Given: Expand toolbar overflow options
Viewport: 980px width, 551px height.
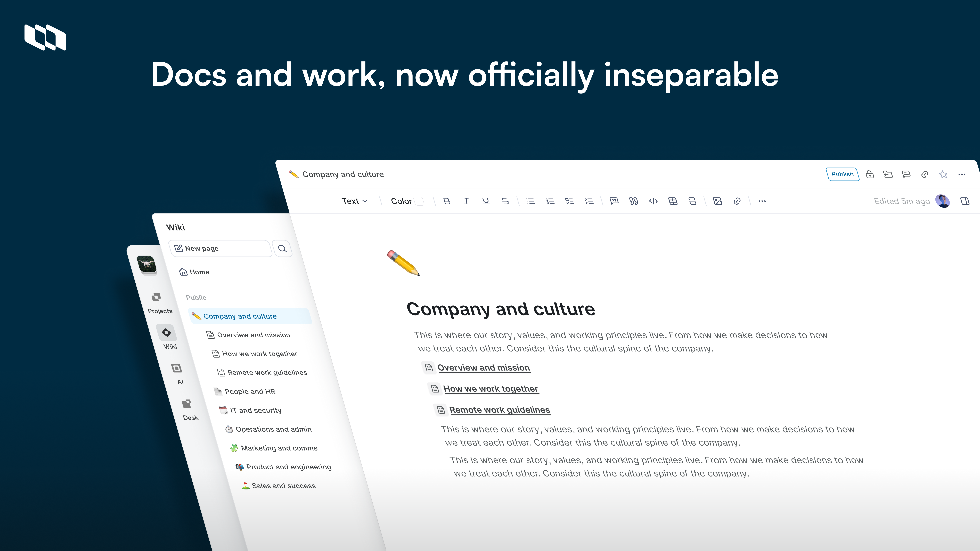Looking at the screenshot, I should tap(762, 201).
